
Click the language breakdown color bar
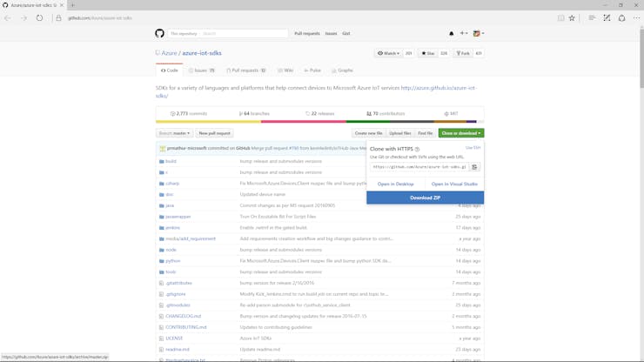319,122
